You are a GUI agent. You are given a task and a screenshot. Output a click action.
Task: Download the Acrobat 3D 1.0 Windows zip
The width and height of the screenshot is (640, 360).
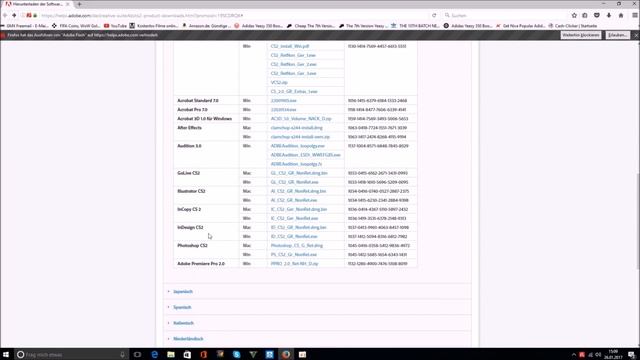(x=301, y=119)
